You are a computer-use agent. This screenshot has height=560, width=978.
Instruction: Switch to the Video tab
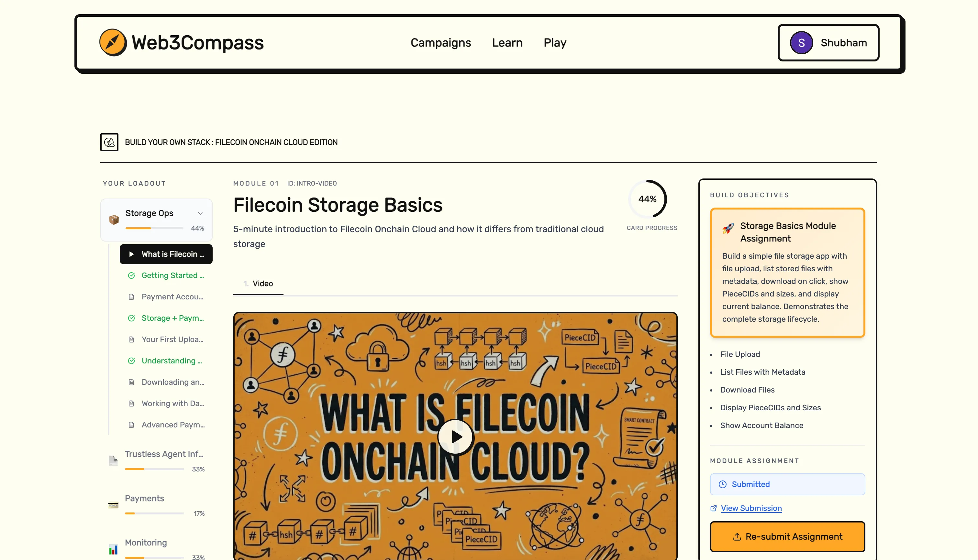[x=262, y=284]
